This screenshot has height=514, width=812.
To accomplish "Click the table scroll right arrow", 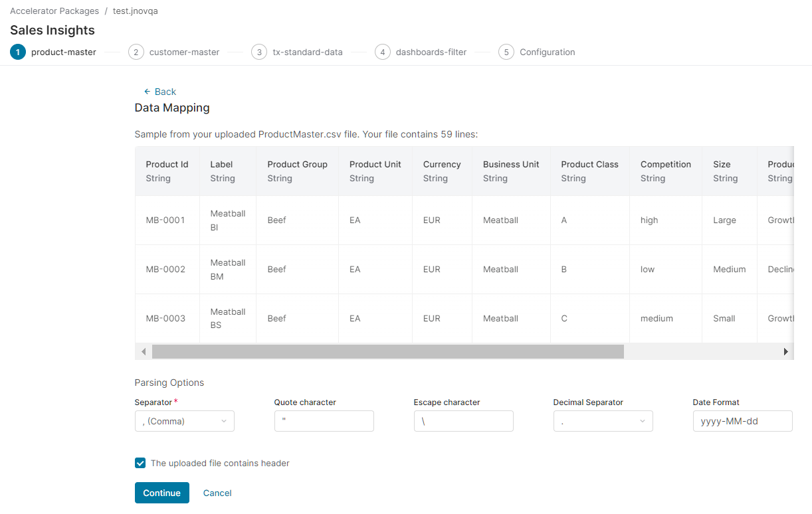I will point(785,351).
